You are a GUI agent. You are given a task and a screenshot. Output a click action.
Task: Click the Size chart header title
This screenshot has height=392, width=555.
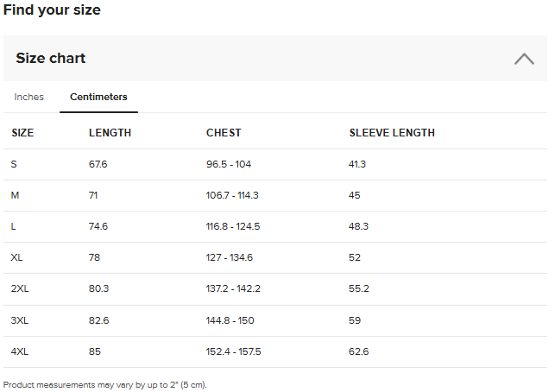pyautogui.click(x=51, y=59)
